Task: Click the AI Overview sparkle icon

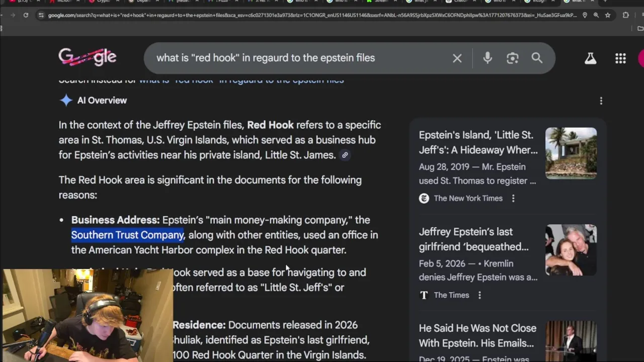Action: (66, 100)
